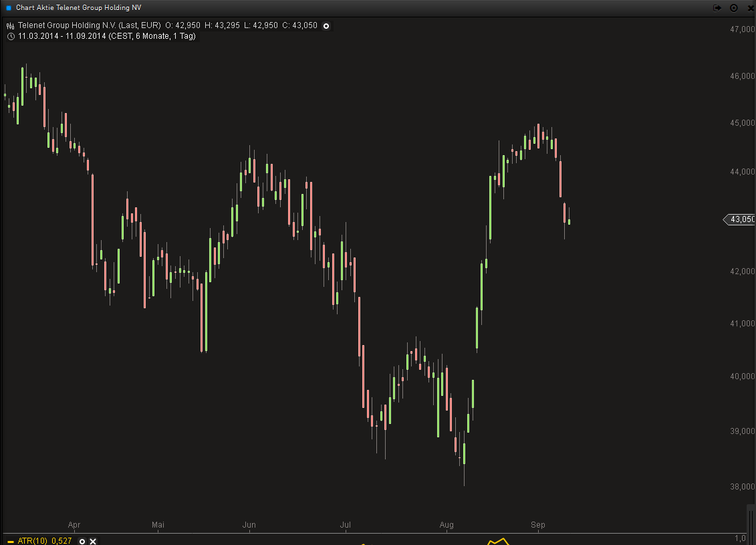Remove the ATR(10) indicator with its X
This screenshot has height=545, width=756.
(x=93, y=541)
